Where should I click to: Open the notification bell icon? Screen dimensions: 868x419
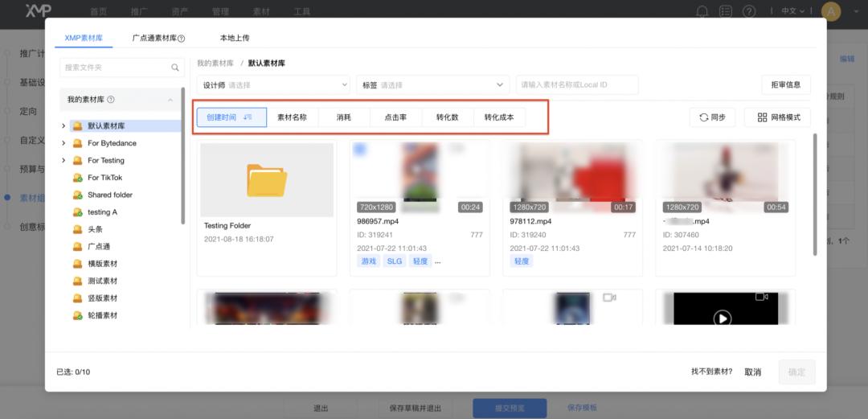coord(702,11)
